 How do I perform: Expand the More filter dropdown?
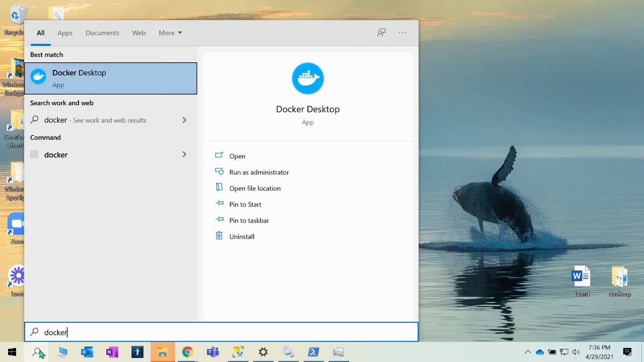(170, 33)
